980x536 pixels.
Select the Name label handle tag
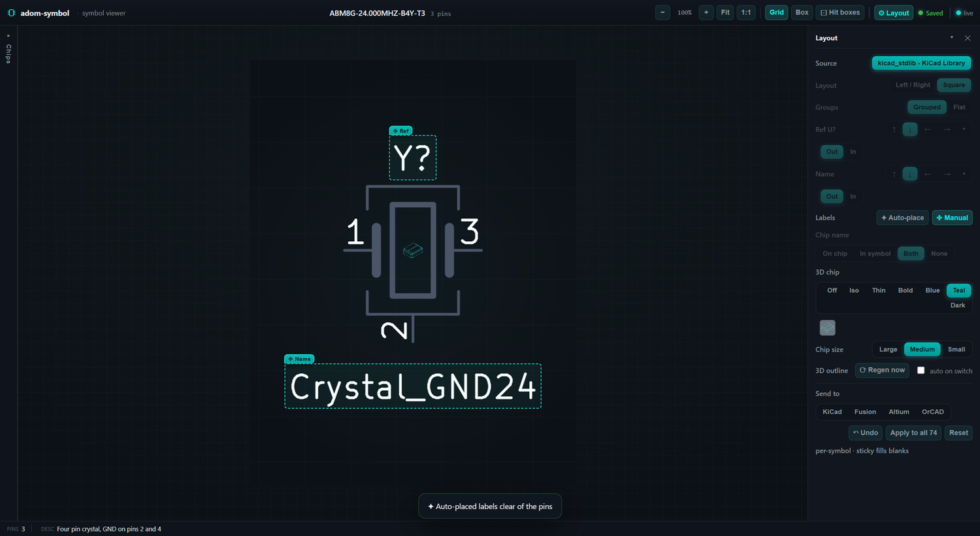click(x=299, y=359)
